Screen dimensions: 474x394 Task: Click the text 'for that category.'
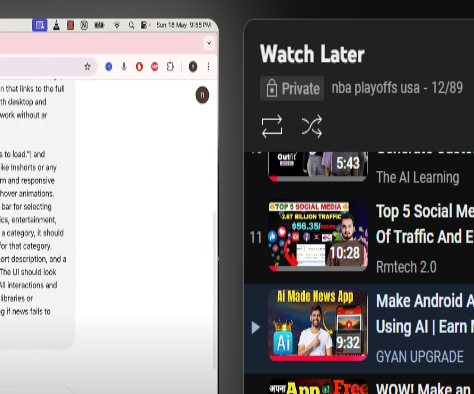[x=26, y=246]
